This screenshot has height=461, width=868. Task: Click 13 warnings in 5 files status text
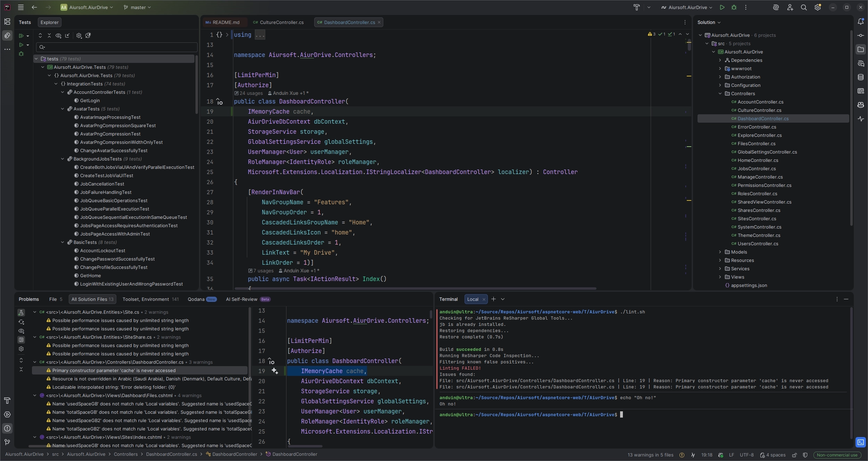pyautogui.click(x=650, y=455)
